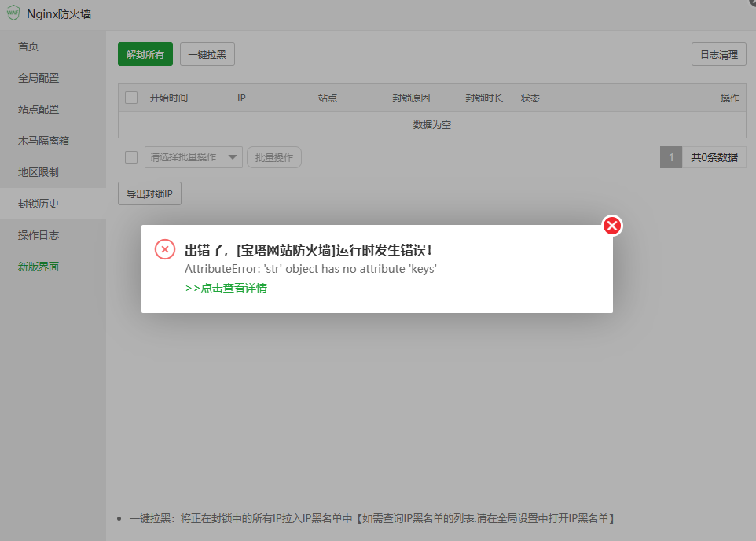Click the red warning circle icon in dialog
The height and width of the screenshot is (541, 756).
(164, 248)
